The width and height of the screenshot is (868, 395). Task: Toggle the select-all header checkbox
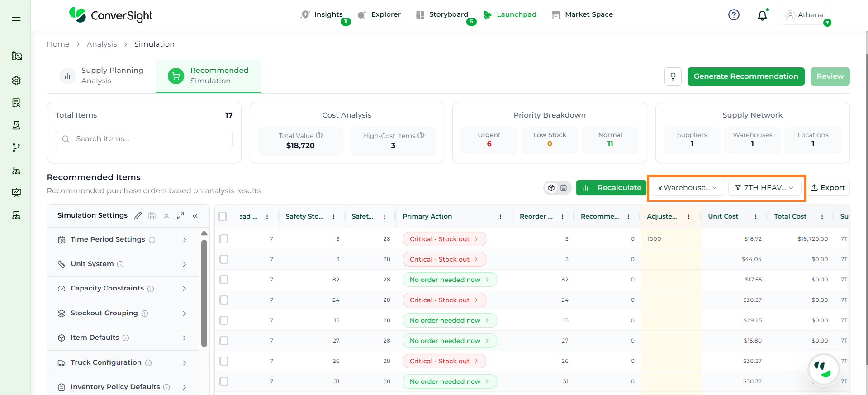point(223,216)
